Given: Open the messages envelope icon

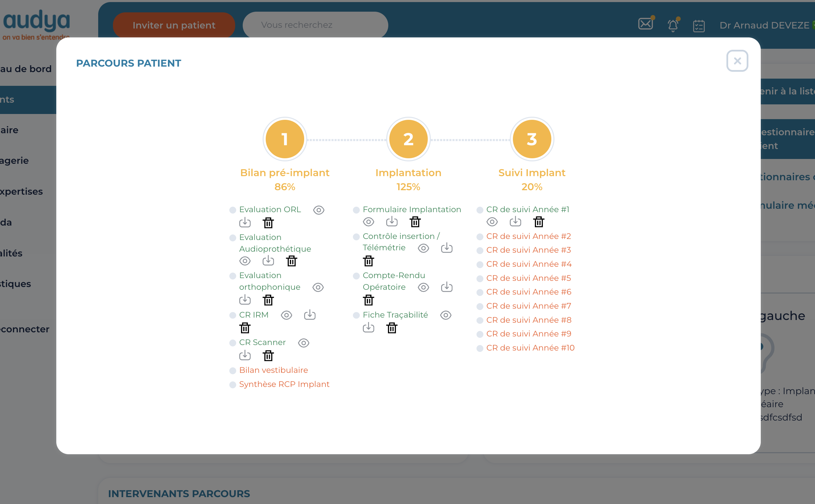Looking at the screenshot, I should point(645,24).
